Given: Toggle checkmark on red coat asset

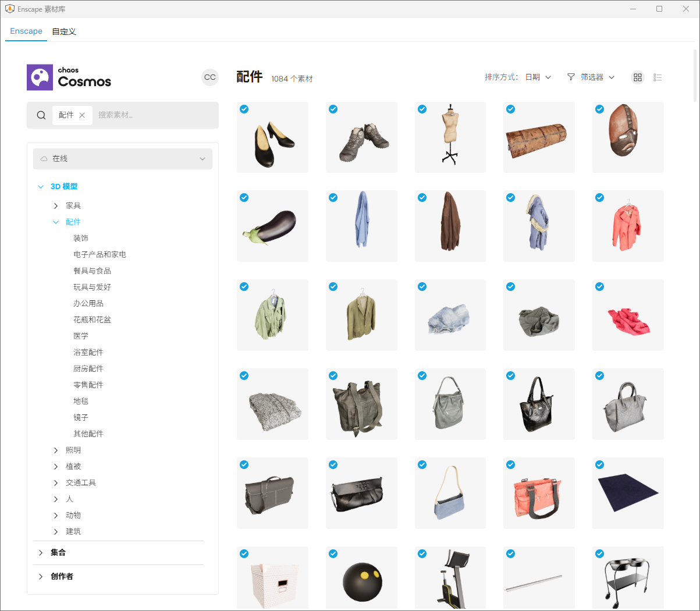Looking at the screenshot, I should tap(599, 198).
